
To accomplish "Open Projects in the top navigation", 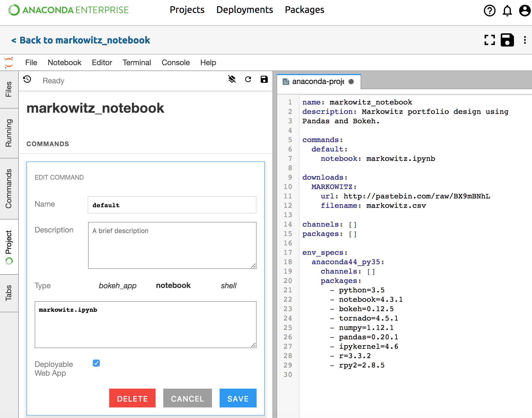I will pyautogui.click(x=187, y=10).
